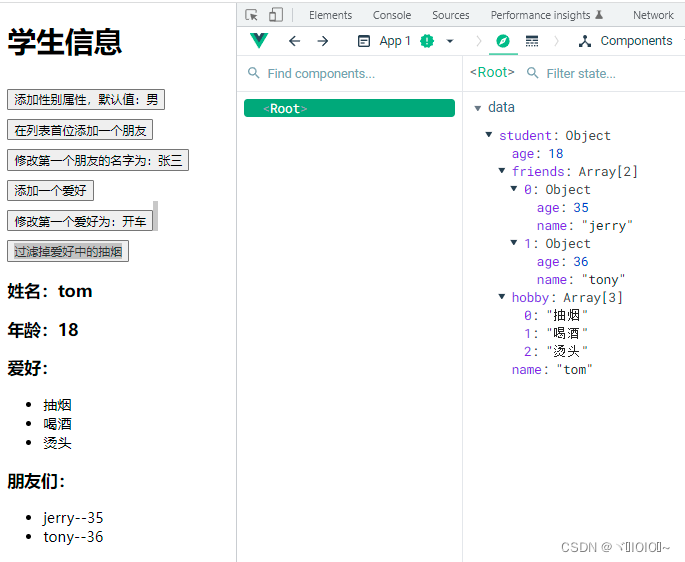The width and height of the screenshot is (685, 562).
Task: Click 修改第一个爱好为：开车 button
Action: click(80, 221)
